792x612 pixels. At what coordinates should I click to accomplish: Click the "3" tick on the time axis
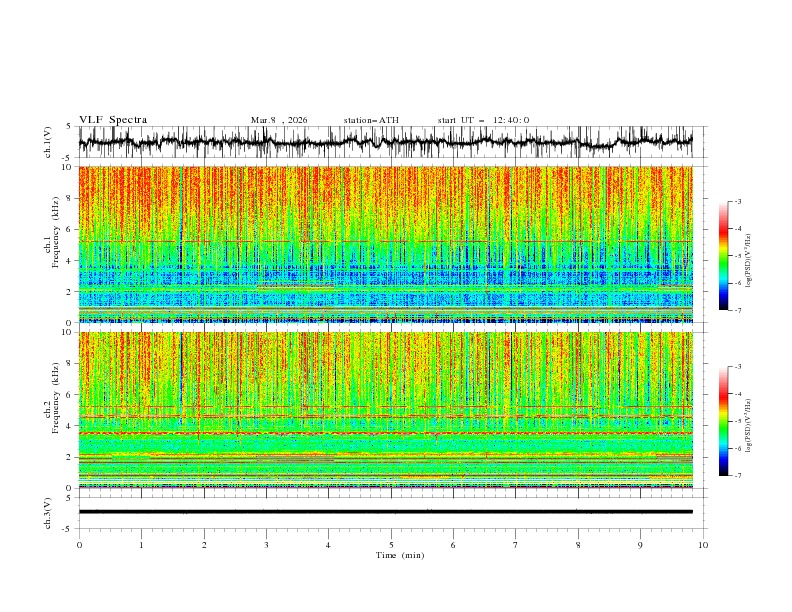(266, 545)
